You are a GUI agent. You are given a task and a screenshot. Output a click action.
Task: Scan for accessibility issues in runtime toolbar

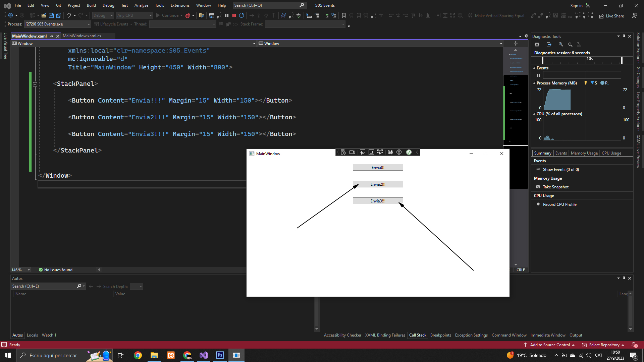coord(399,152)
